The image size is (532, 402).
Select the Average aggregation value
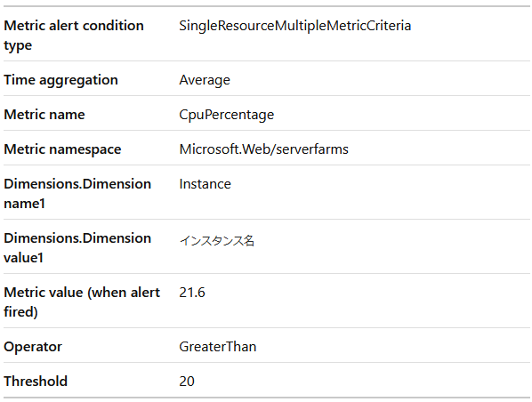tap(205, 80)
